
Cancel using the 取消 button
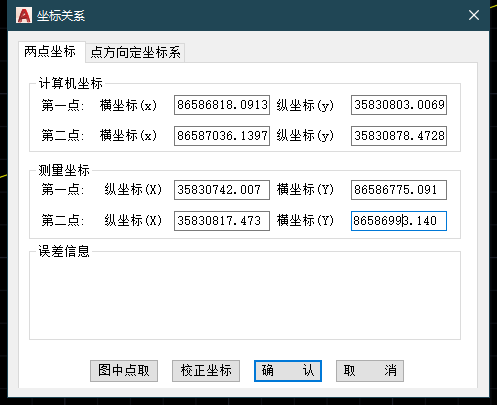point(370,371)
